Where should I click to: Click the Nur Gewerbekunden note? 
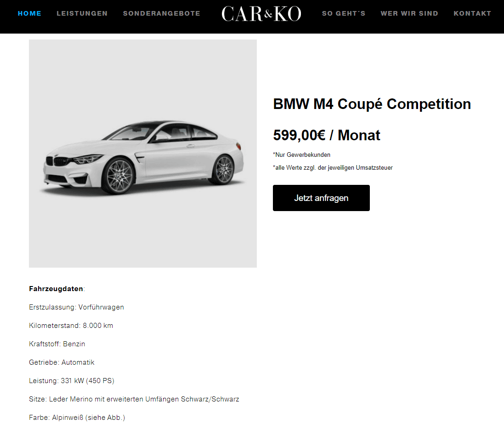[x=301, y=155]
